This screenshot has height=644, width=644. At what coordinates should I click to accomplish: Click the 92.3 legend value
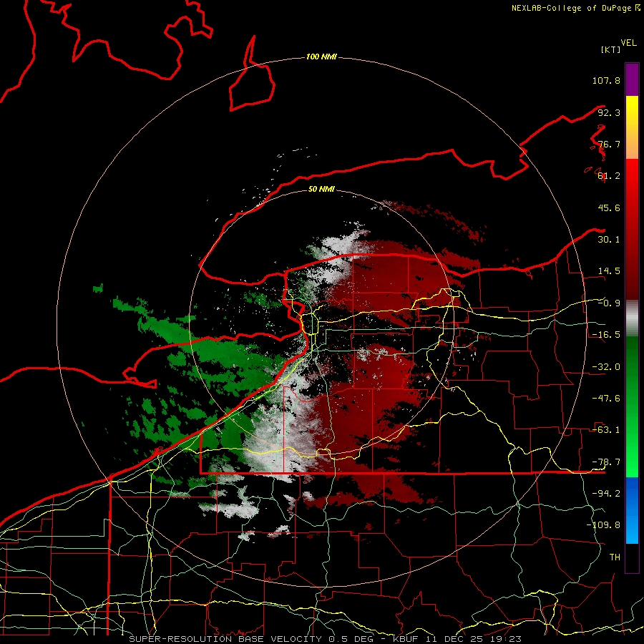[609, 112]
